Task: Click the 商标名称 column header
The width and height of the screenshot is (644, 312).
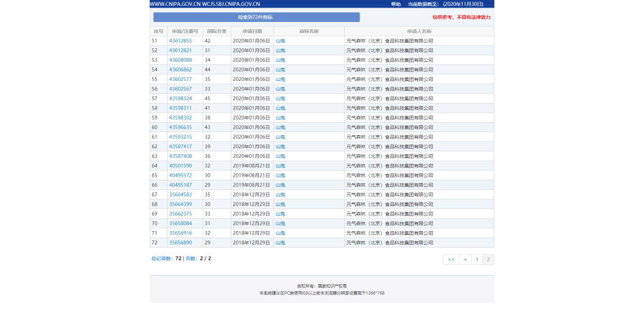Action: (x=308, y=31)
